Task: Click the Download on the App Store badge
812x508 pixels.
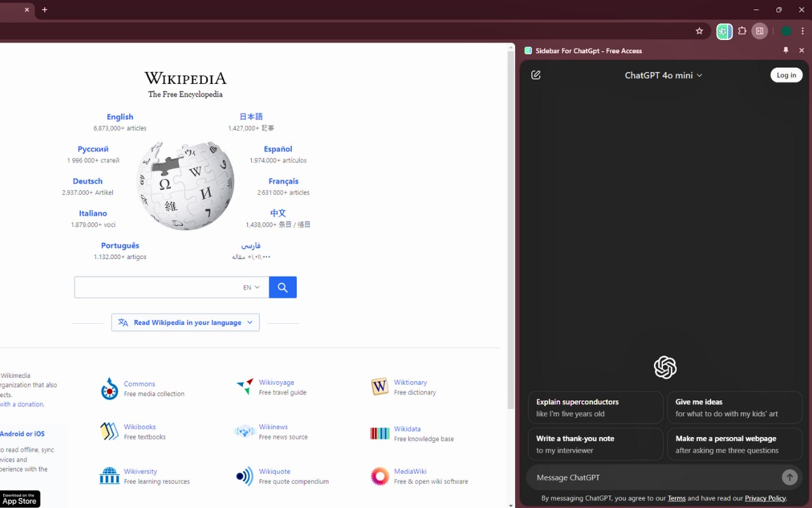Action: [20, 499]
